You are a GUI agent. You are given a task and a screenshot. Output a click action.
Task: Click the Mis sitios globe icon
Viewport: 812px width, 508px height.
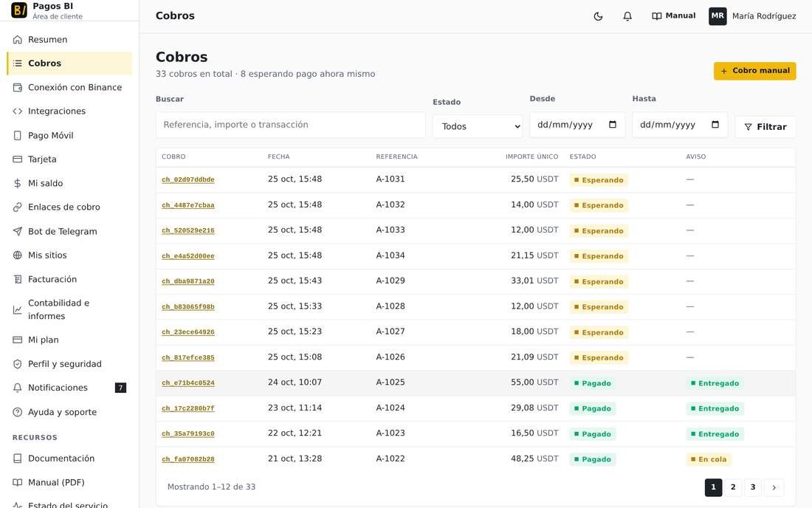(18, 255)
